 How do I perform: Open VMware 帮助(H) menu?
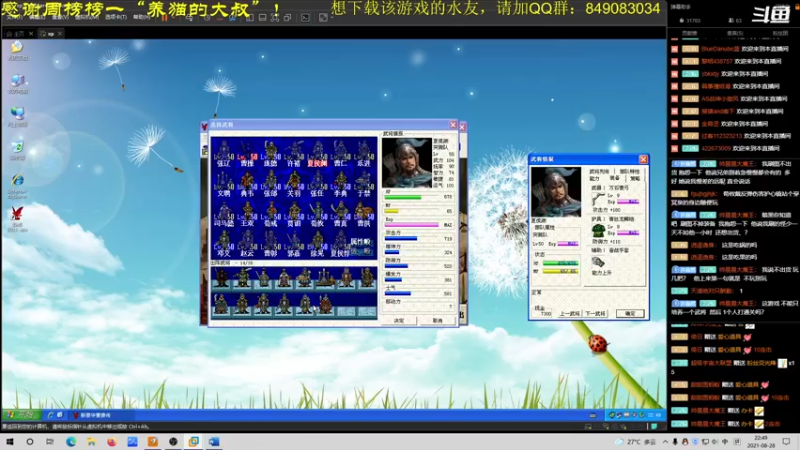pyautogui.click(x=141, y=17)
